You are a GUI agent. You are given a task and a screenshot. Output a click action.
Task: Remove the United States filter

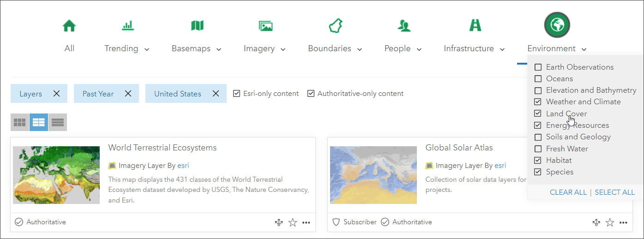(x=216, y=94)
